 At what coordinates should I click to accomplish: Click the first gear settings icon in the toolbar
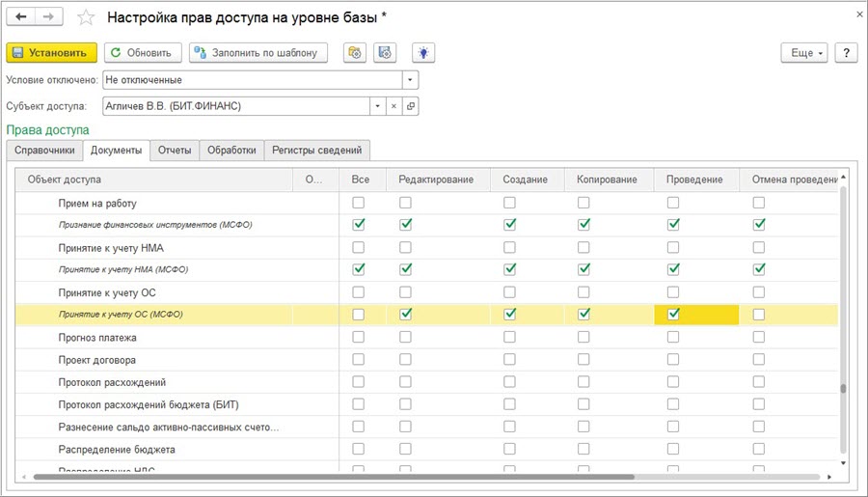click(355, 53)
